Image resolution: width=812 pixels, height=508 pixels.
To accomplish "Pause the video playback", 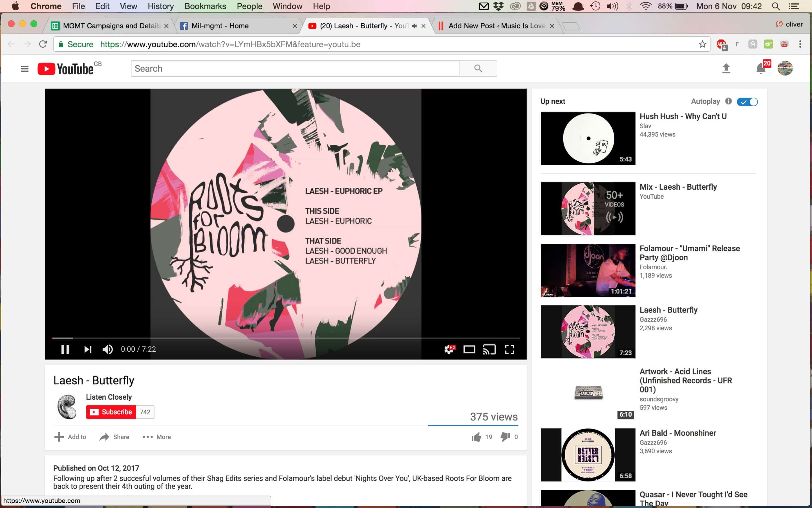I will pyautogui.click(x=65, y=349).
